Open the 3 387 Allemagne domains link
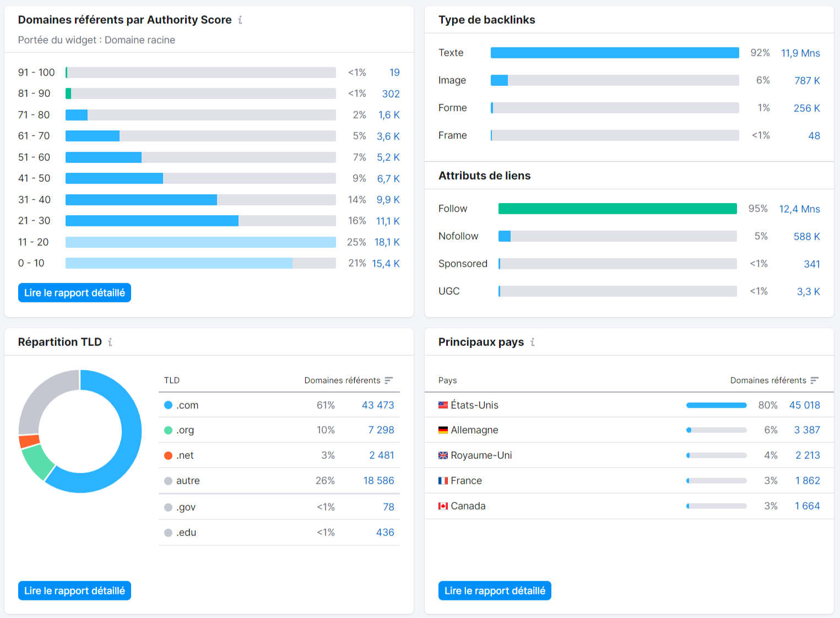The height and width of the screenshot is (618, 840). 807,430
